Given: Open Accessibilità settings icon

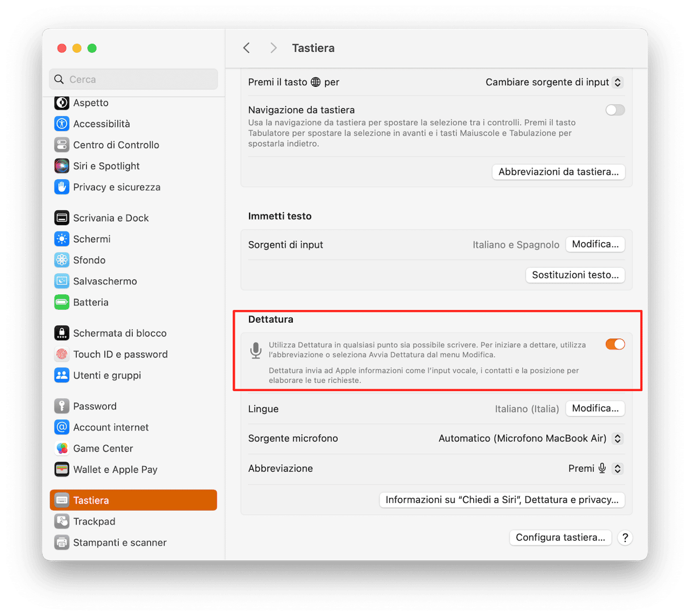Looking at the screenshot, I should click(x=62, y=124).
